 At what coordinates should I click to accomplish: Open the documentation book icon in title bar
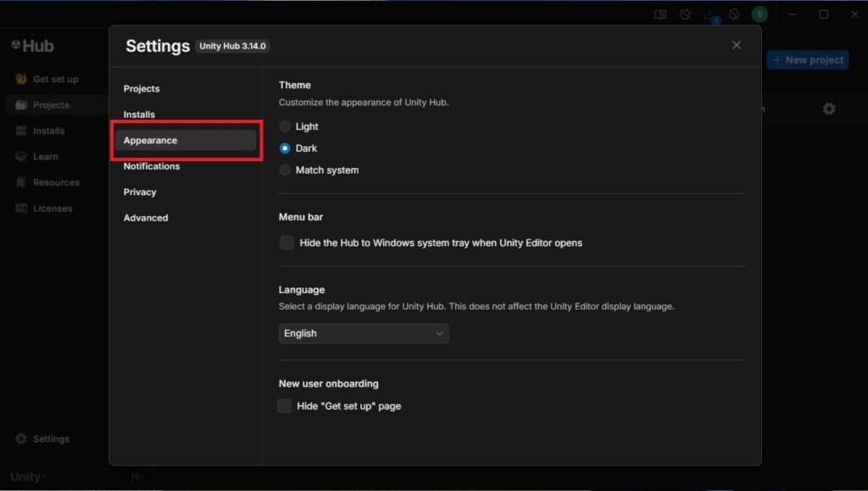659,15
